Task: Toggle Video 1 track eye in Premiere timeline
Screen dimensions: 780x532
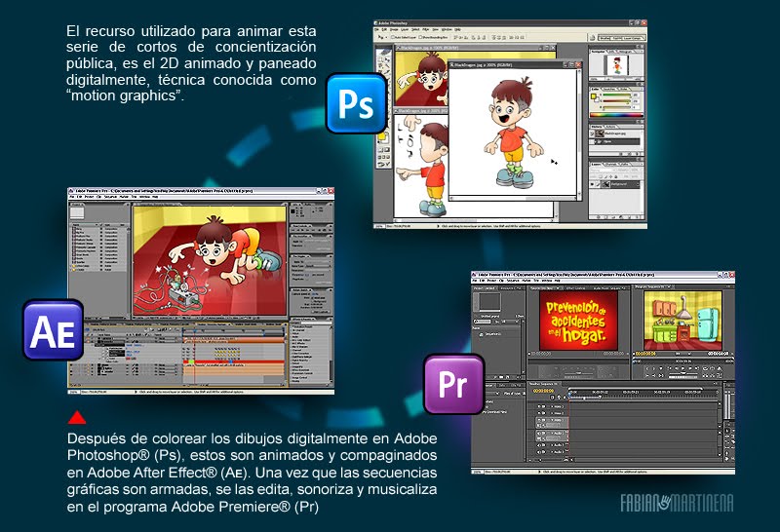Action: click(539, 420)
